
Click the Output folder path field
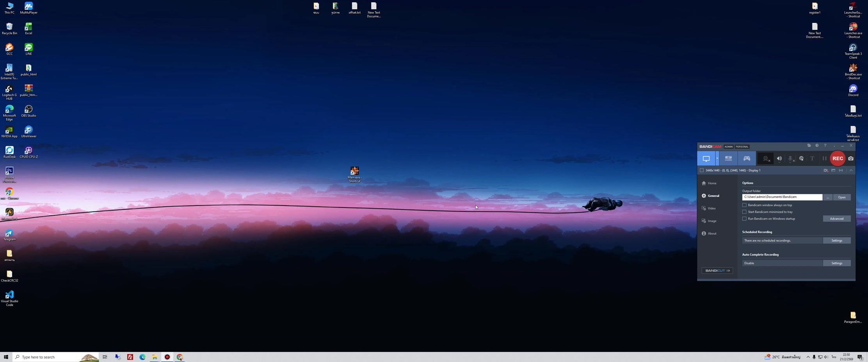coord(782,197)
